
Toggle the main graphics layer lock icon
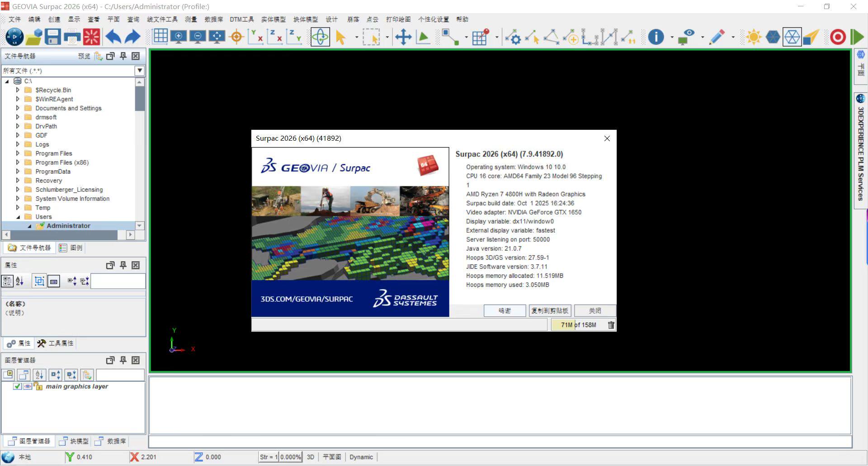38,386
